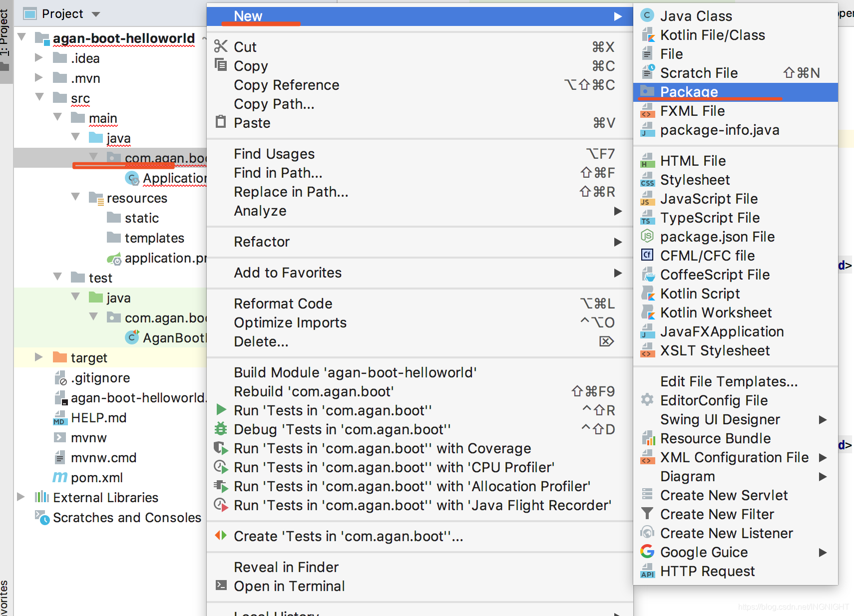
Task: Choose Reveal in Finder
Action: tap(420, 567)
